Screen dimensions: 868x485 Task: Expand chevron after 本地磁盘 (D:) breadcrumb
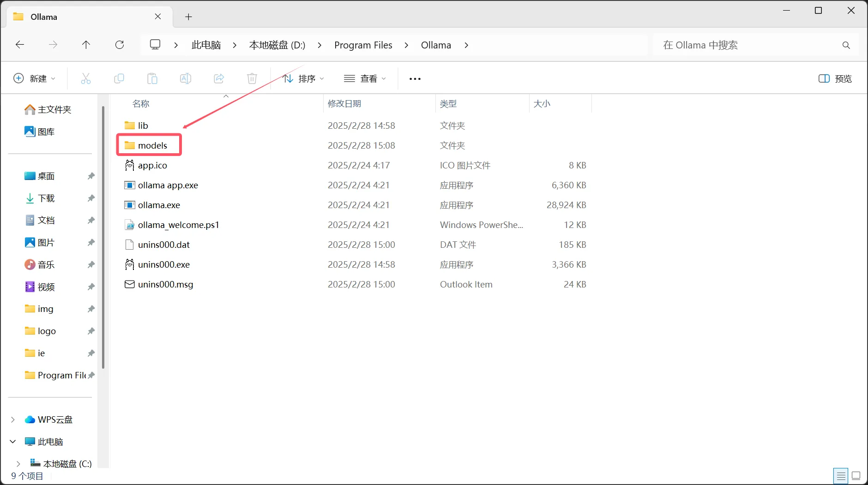pyautogui.click(x=319, y=45)
